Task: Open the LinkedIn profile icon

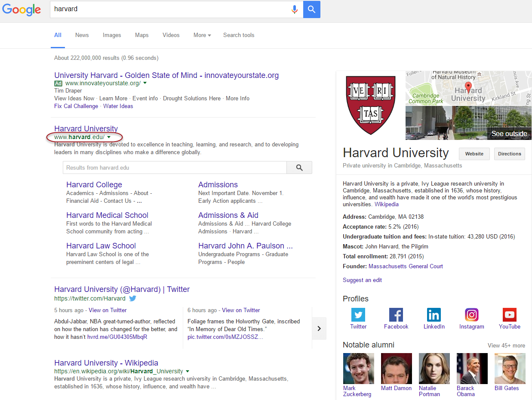Action: (x=434, y=315)
